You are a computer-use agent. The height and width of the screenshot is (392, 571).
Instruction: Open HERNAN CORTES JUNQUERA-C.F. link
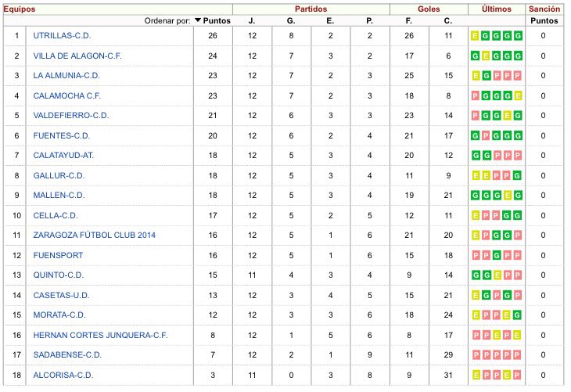coord(100,335)
